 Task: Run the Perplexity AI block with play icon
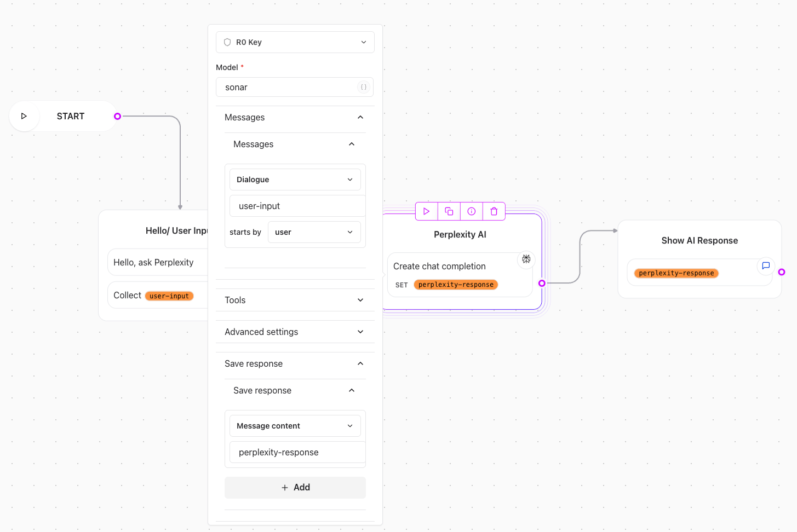[427, 211]
